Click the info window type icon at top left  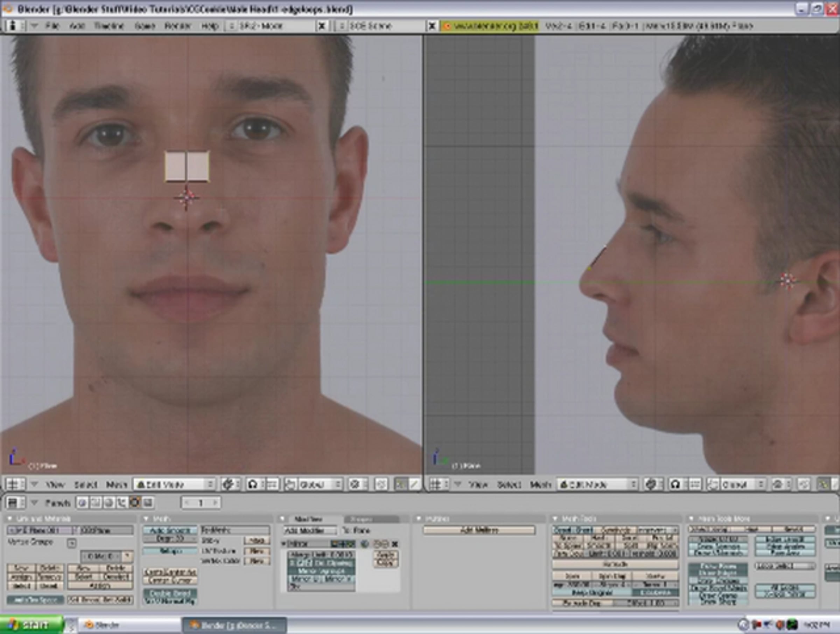pyautogui.click(x=13, y=26)
